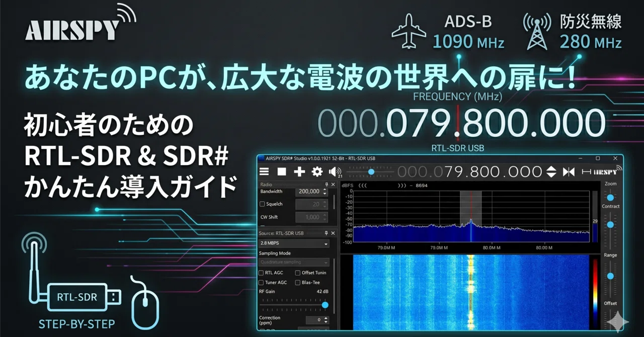The width and height of the screenshot is (644, 337).
Task: Click the radio tower antenna icon
Action: click(537, 32)
